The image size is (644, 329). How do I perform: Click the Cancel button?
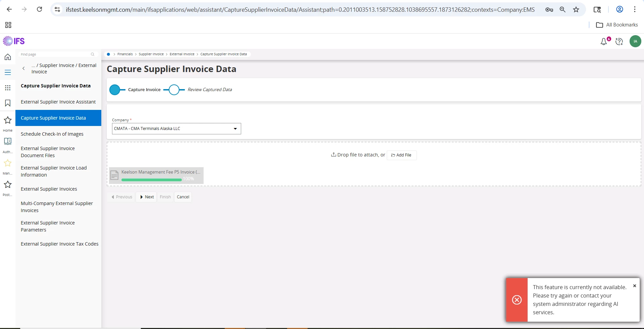coord(183,197)
